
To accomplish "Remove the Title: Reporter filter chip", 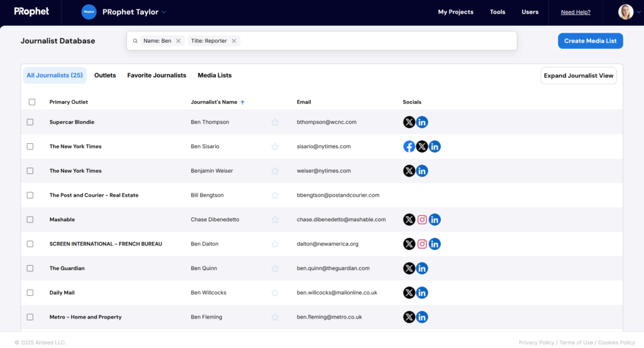I will click(234, 41).
